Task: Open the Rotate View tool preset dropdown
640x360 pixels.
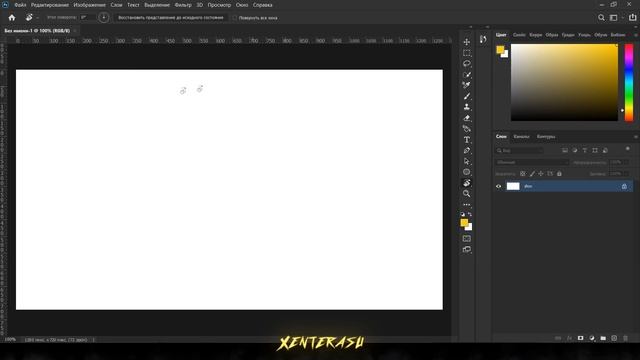Action: 37,18
